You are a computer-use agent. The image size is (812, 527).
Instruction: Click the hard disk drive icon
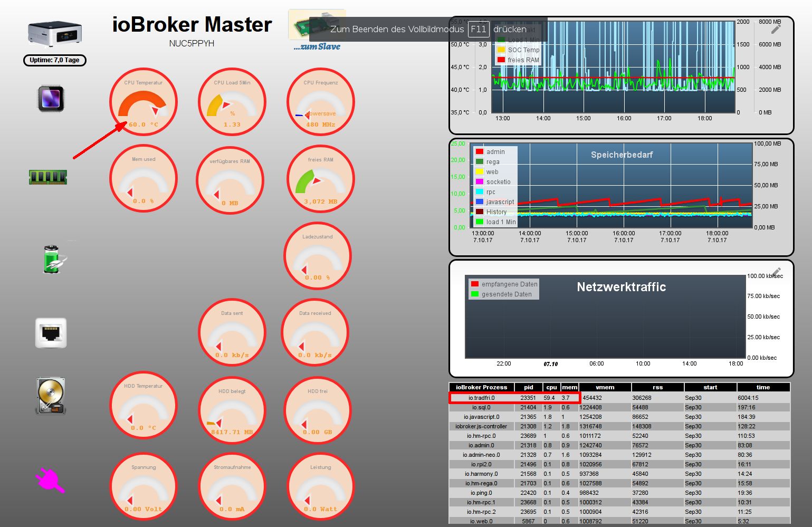51,396
